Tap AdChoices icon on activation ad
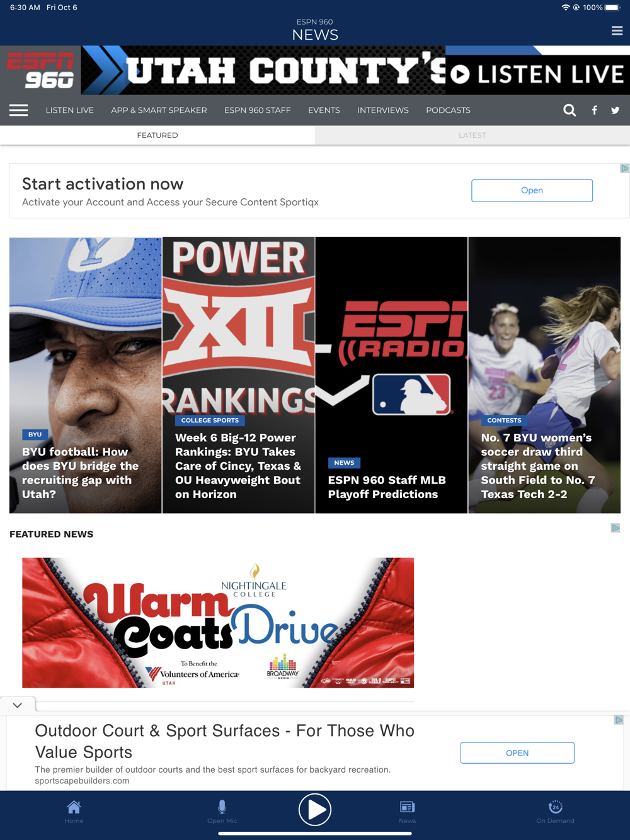This screenshot has height=840, width=630. click(624, 168)
